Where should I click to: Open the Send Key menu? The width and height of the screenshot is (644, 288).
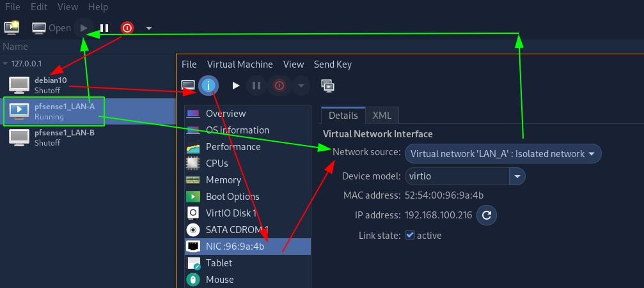click(x=333, y=64)
